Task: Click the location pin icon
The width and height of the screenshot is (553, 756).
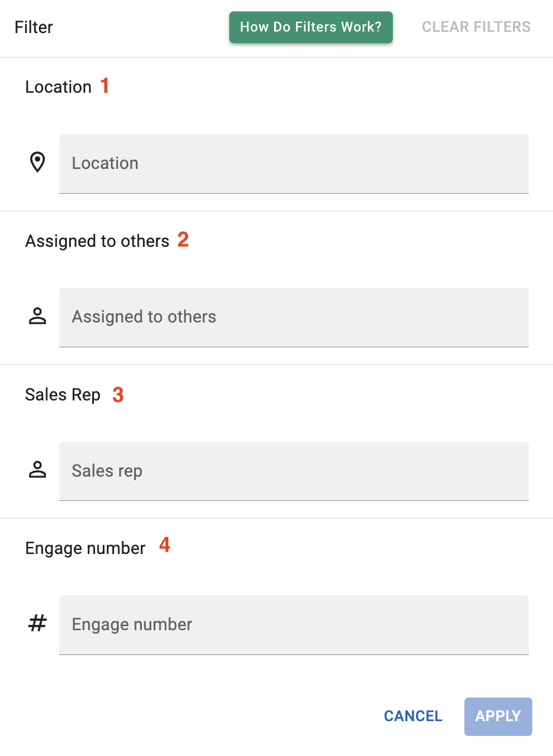Action: 37,162
